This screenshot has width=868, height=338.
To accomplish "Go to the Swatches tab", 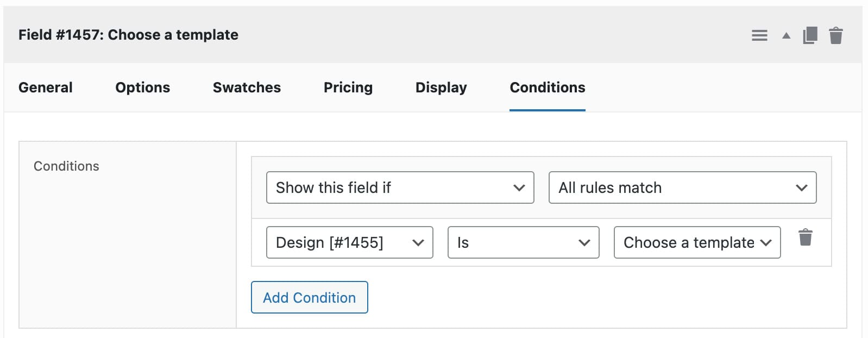I will [247, 87].
